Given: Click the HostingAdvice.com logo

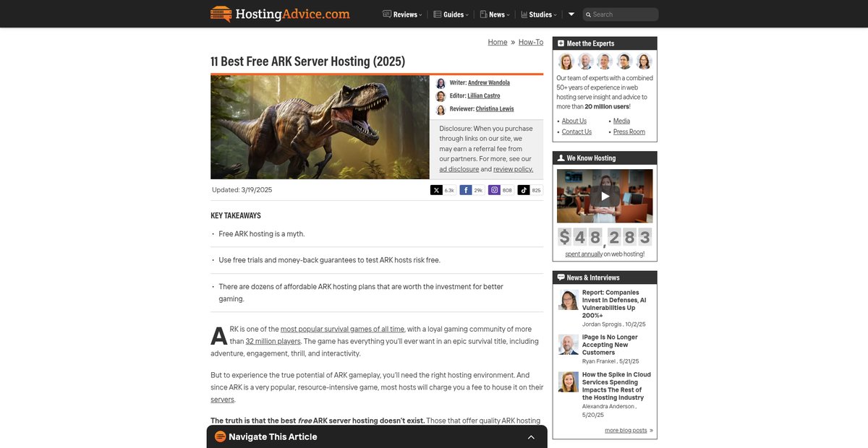Looking at the screenshot, I should click(x=280, y=14).
